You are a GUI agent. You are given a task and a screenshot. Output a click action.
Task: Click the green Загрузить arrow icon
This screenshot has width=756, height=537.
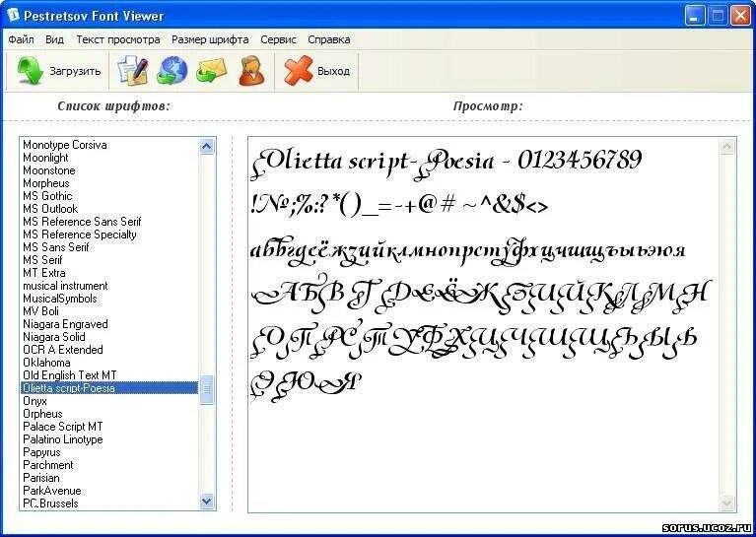pyautogui.click(x=31, y=71)
